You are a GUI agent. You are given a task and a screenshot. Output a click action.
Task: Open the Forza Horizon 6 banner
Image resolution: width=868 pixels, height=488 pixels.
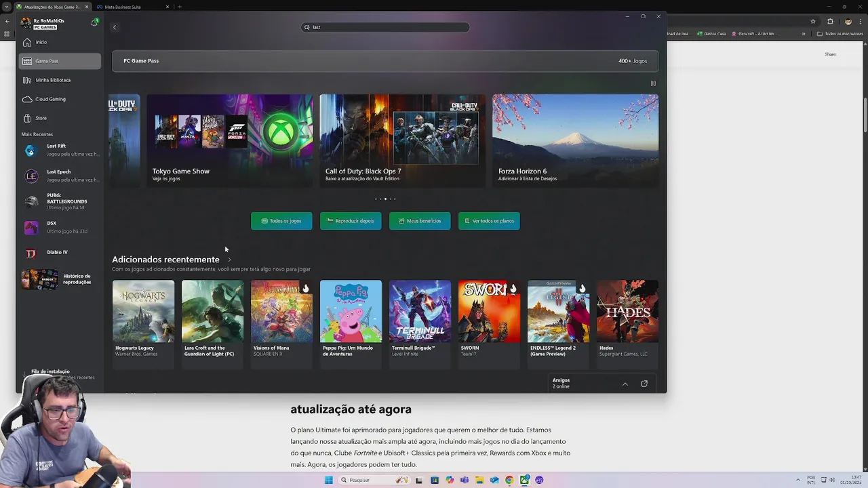(x=575, y=140)
